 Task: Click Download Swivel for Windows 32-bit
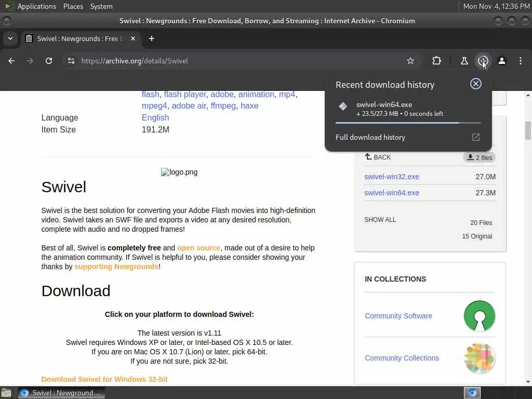[104, 379]
